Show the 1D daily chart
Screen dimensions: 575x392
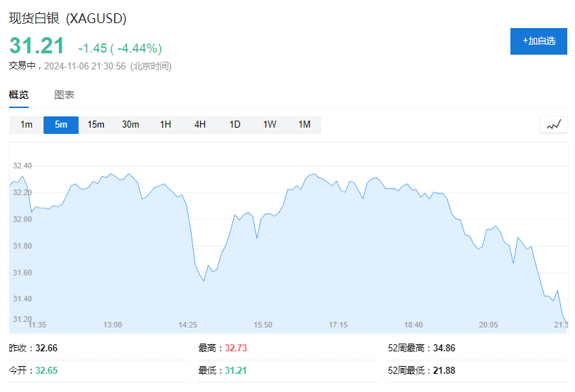click(x=234, y=125)
